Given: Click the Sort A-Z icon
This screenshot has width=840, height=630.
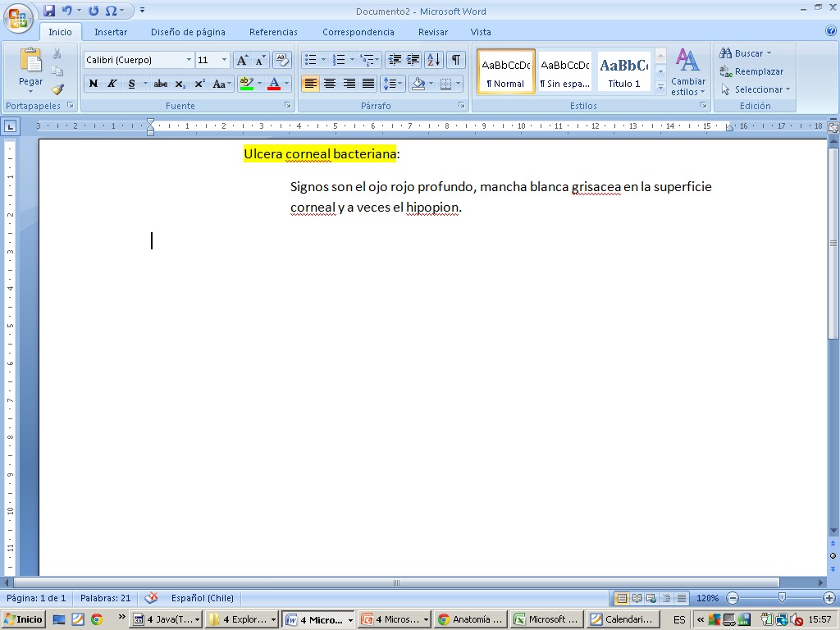Looking at the screenshot, I should pos(434,60).
